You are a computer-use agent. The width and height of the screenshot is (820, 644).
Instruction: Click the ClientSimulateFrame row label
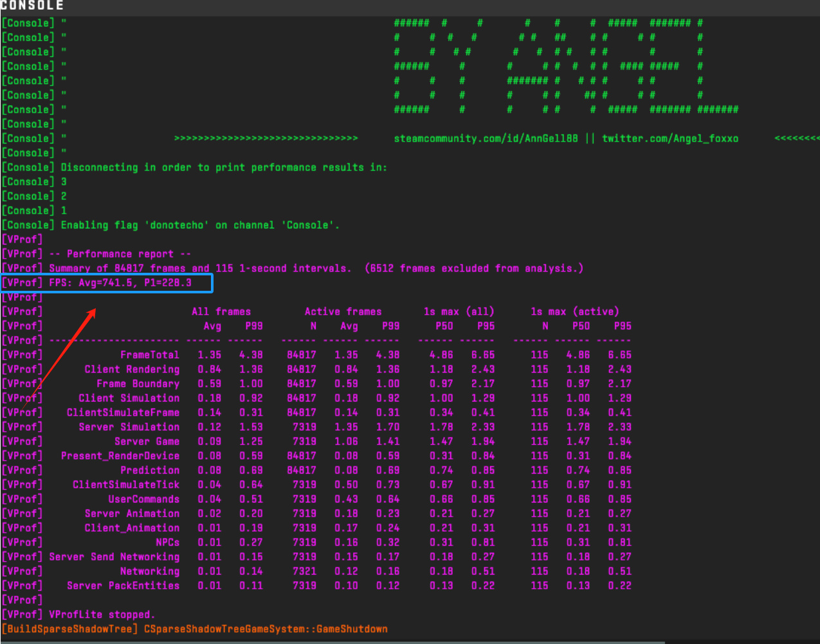click(x=123, y=412)
